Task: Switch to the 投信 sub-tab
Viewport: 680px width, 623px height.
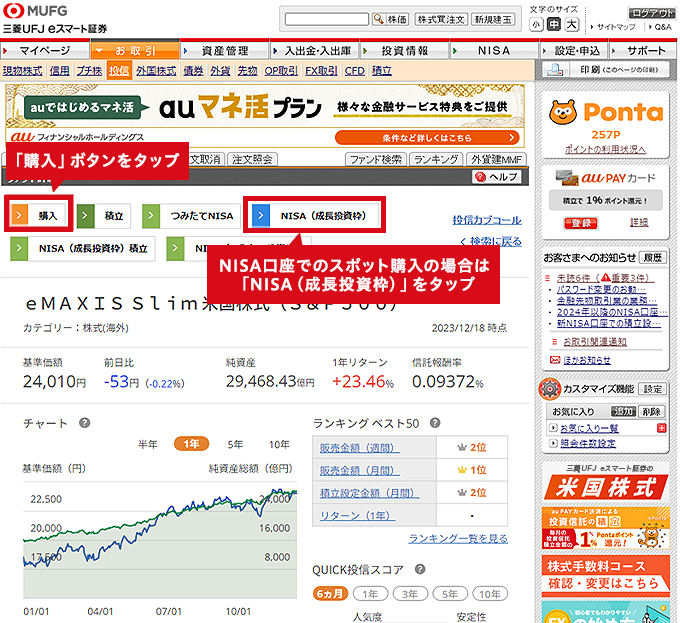Action: pos(118,71)
